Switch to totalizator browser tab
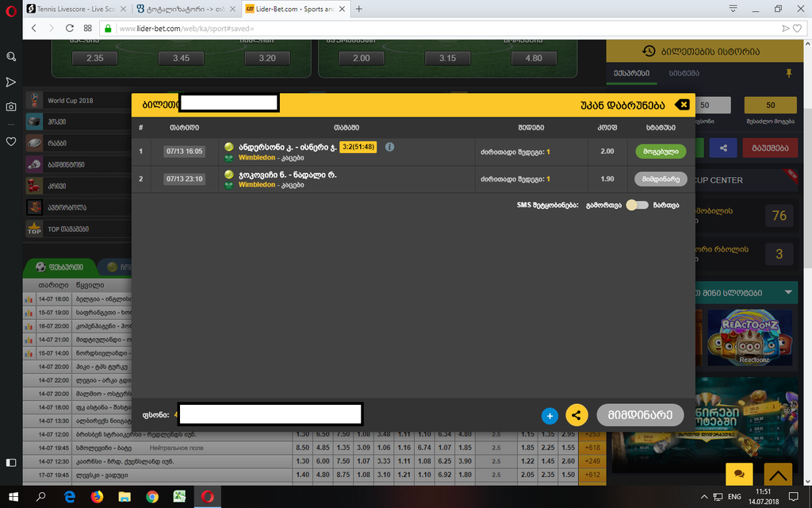Image resolution: width=812 pixels, height=508 pixels. click(186, 9)
